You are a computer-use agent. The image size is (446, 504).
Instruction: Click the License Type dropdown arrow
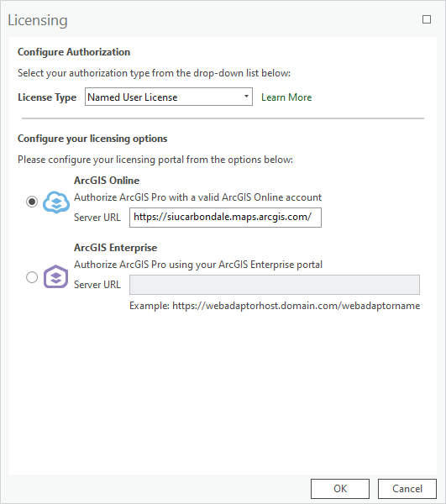click(x=246, y=97)
